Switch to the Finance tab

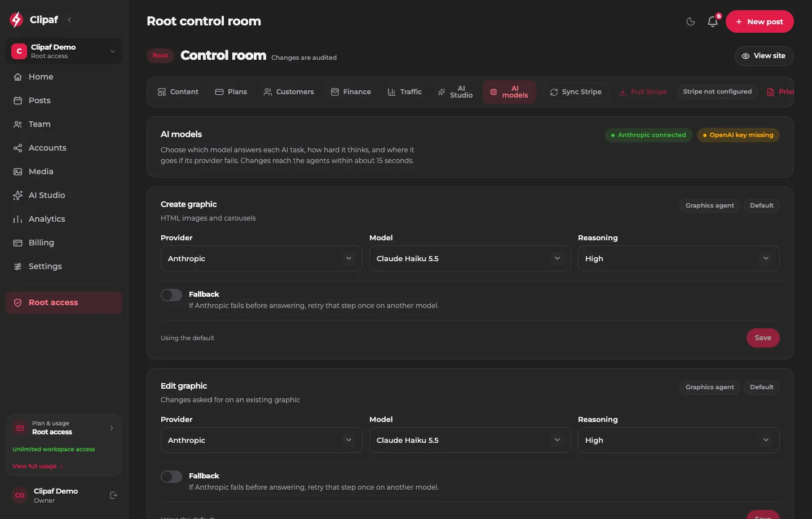[351, 92]
